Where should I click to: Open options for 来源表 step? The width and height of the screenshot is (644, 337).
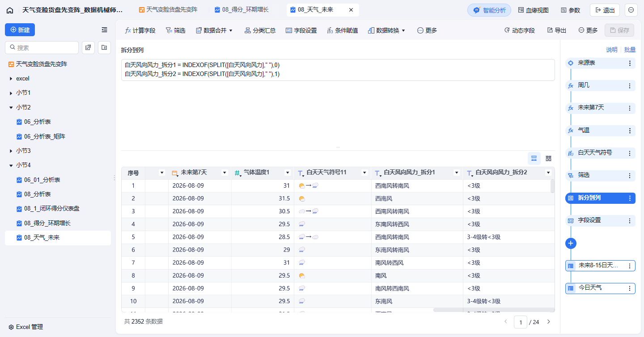(x=630, y=63)
